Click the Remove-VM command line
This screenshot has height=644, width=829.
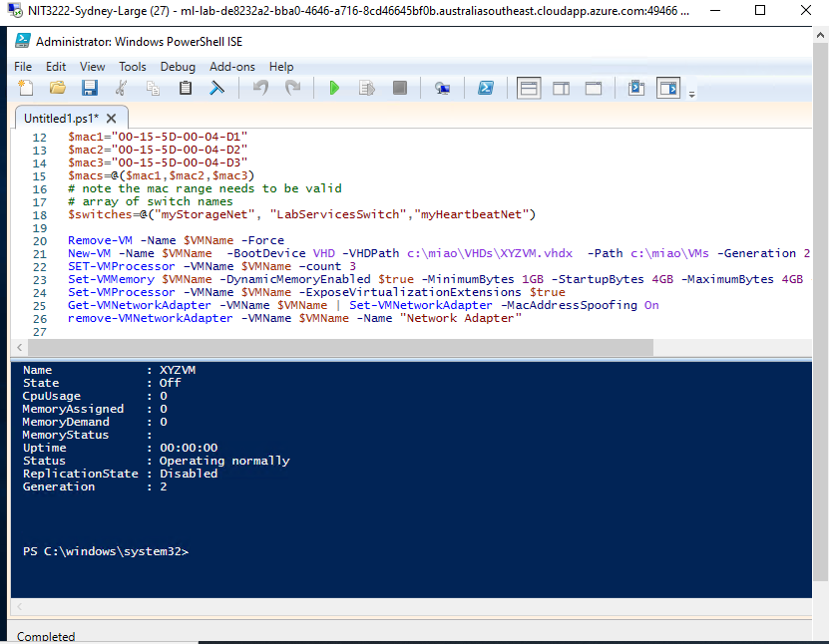pos(176,240)
